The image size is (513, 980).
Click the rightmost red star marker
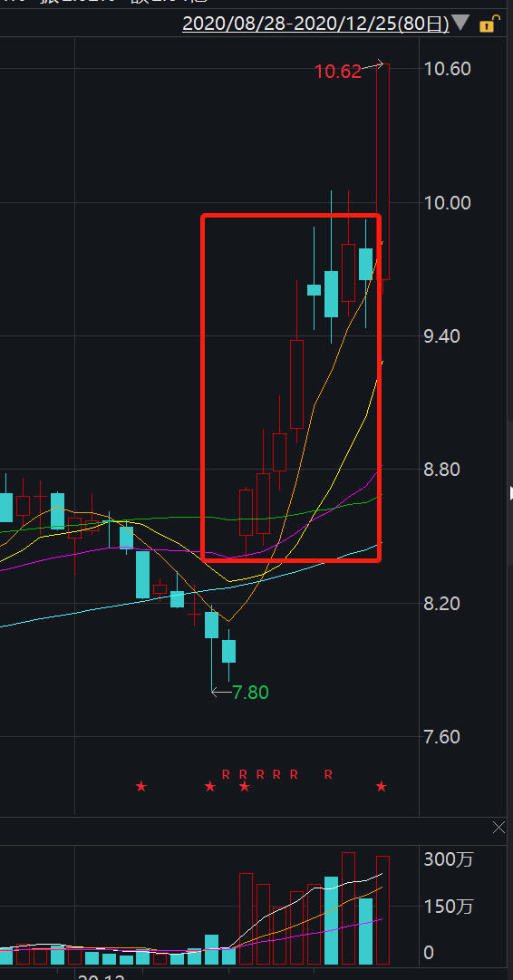[x=382, y=786]
